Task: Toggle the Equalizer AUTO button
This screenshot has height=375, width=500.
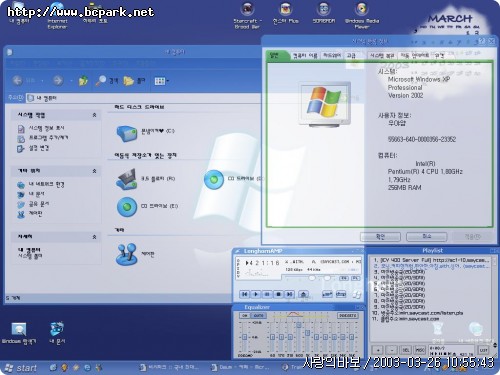Action: (258, 315)
